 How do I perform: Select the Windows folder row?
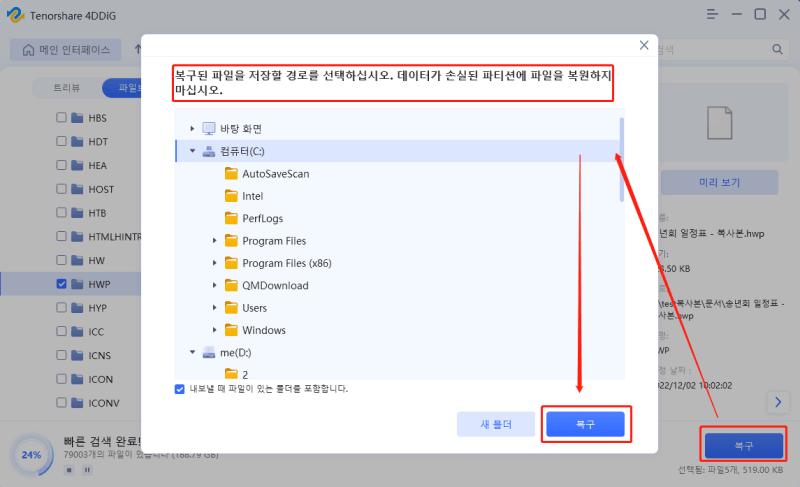[399, 330]
